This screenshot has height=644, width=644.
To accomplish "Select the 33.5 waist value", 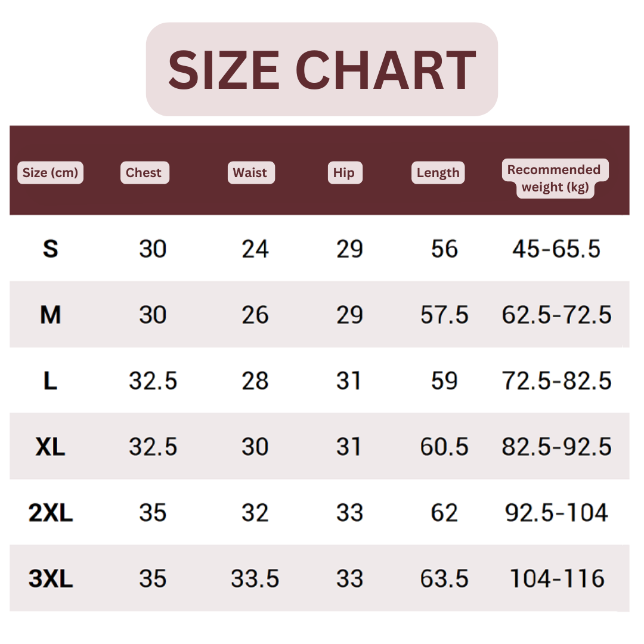I will [255, 578].
